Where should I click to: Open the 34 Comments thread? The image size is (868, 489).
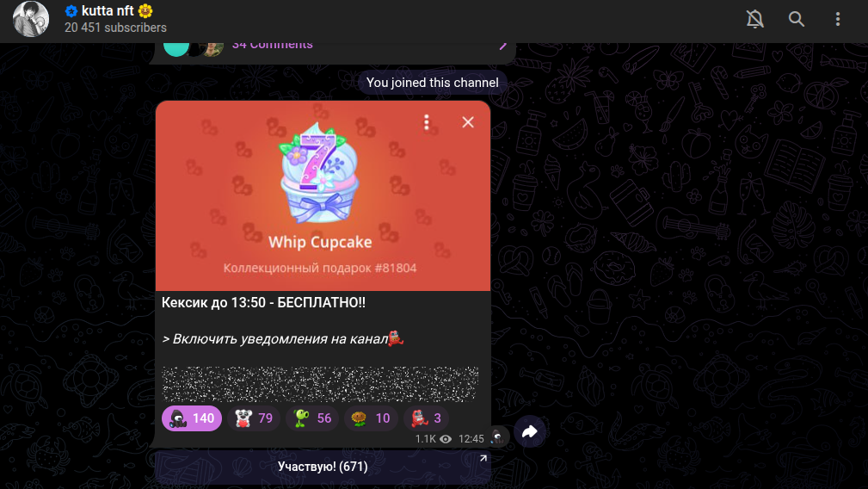[x=273, y=46]
